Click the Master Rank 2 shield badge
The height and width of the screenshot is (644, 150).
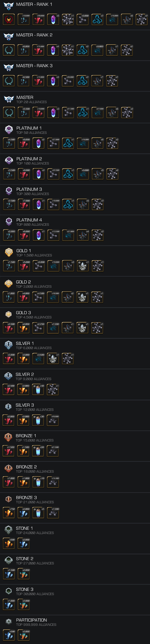(x=9, y=37)
